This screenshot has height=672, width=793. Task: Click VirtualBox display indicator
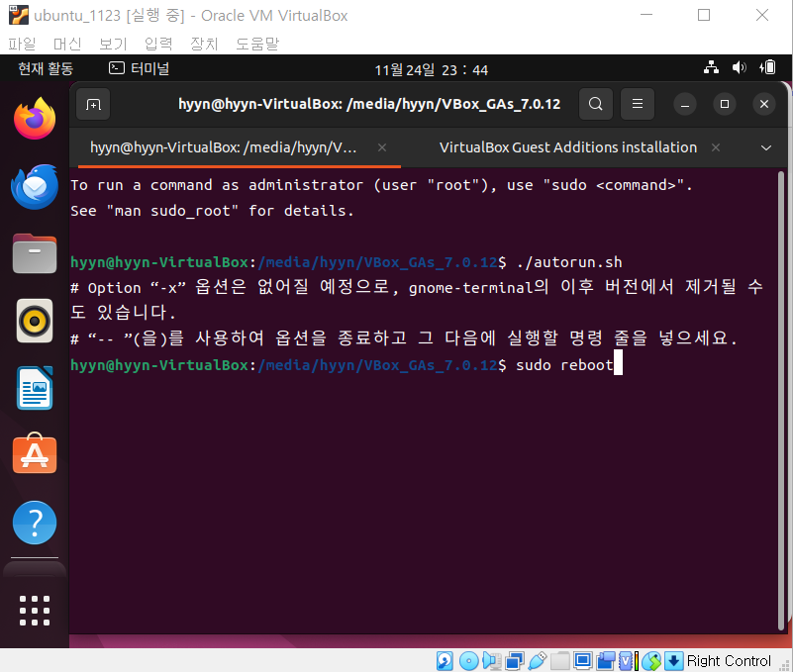click(582, 661)
